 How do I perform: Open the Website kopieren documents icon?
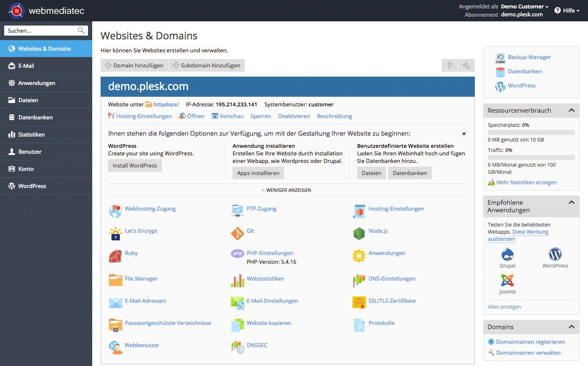coord(237,325)
